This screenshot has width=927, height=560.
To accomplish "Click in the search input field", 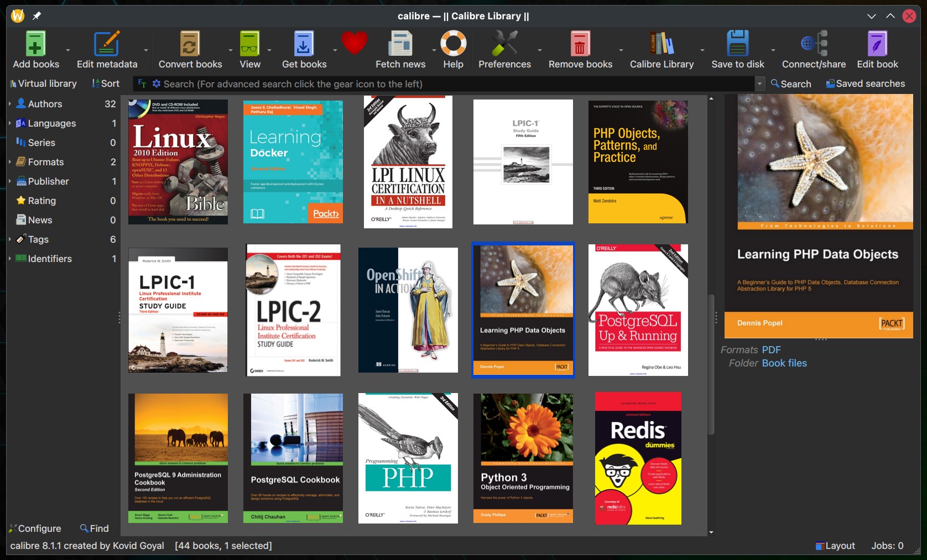I will (458, 84).
